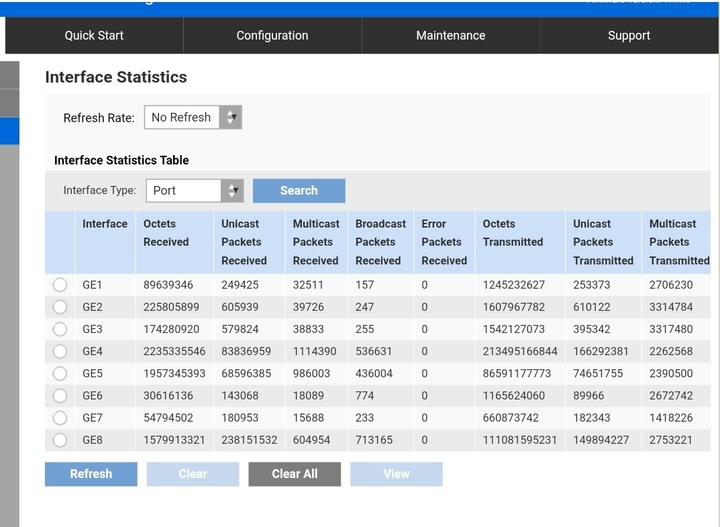Open the Interface Type dropdown
This screenshot has width=720, height=527.
click(x=195, y=191)
